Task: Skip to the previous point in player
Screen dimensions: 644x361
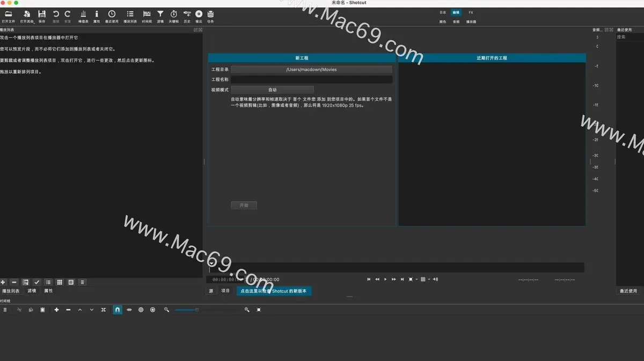Action: coord(369,279)
